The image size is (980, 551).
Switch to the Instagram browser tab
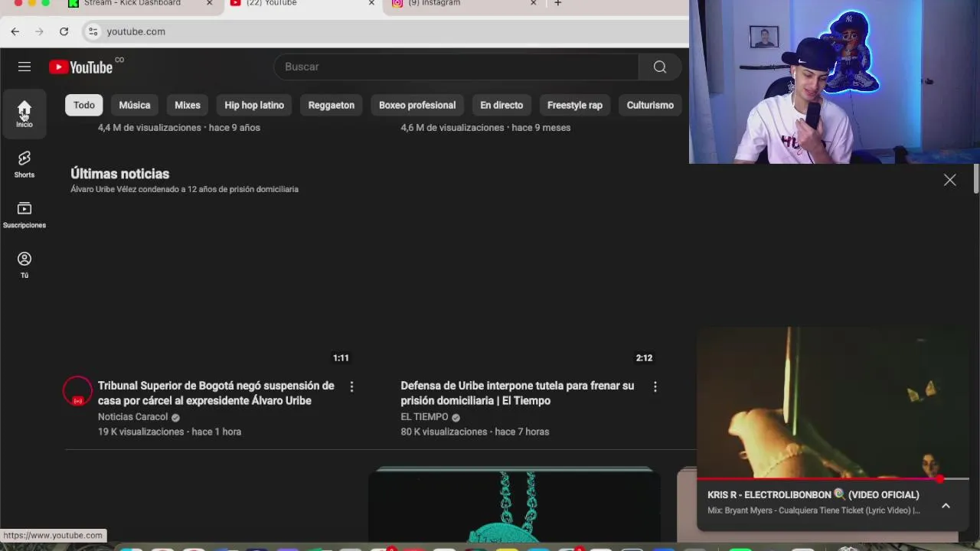(434, 3)
